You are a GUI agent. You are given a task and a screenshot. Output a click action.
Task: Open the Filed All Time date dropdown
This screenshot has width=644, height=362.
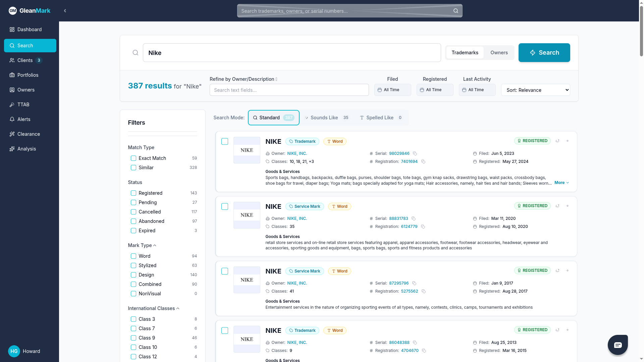click(x=392, y=90)
